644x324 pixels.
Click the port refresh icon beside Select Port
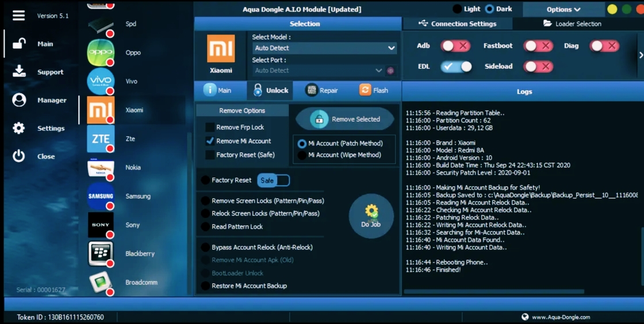coord(390,71)
